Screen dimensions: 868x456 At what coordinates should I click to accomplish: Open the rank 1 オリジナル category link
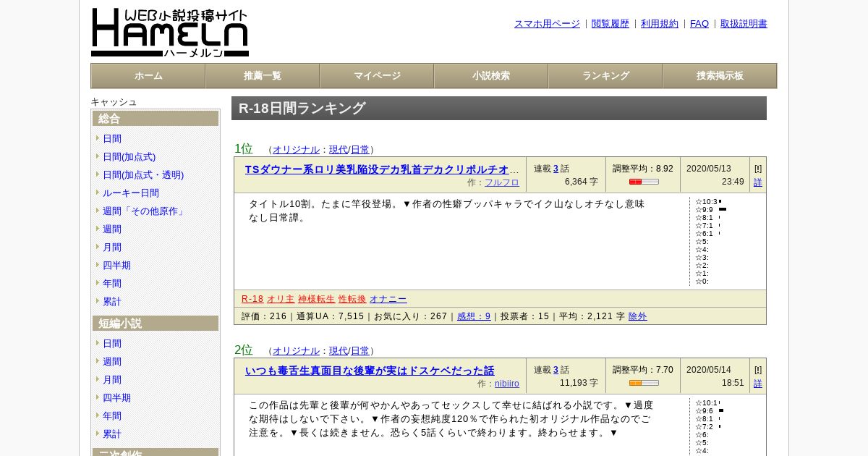(296, 150)
